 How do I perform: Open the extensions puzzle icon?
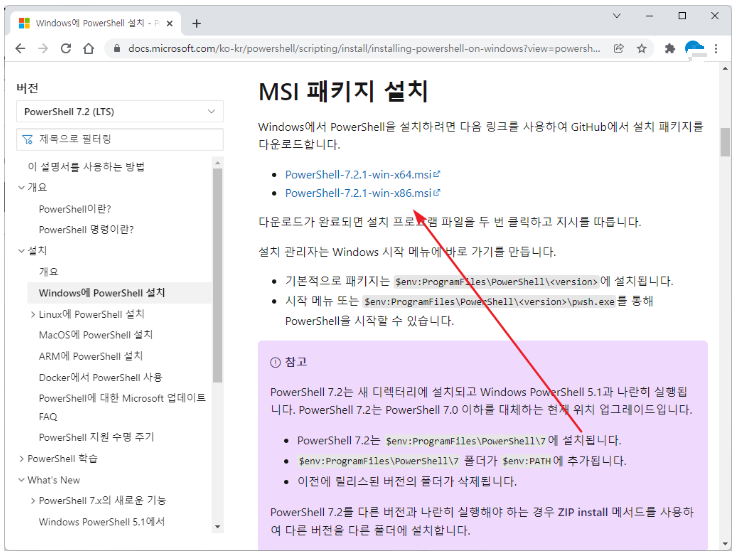pyautogui.click(x=669, y=48)
